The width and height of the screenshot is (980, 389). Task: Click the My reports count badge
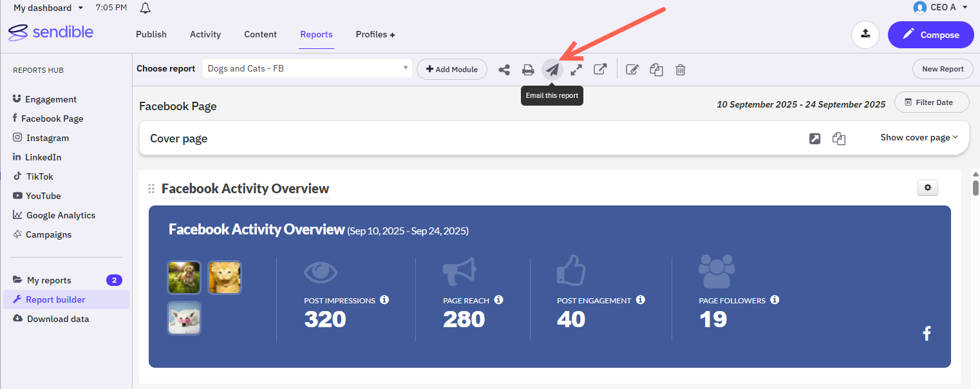tap(114, 280)
